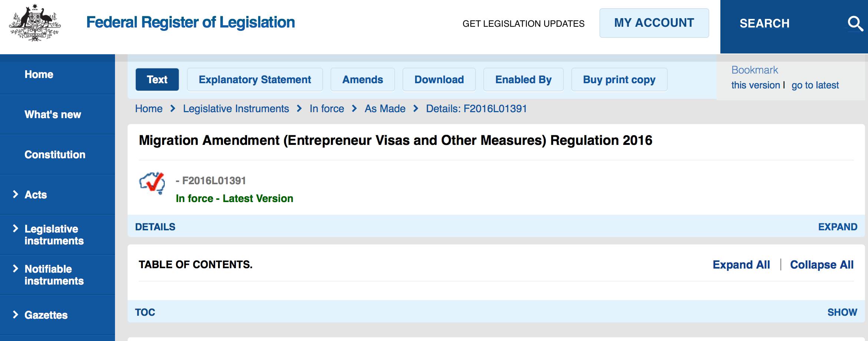868x341 pixels.
Task: Expand the Acts sidebar chevron
Action: (16, 194)
